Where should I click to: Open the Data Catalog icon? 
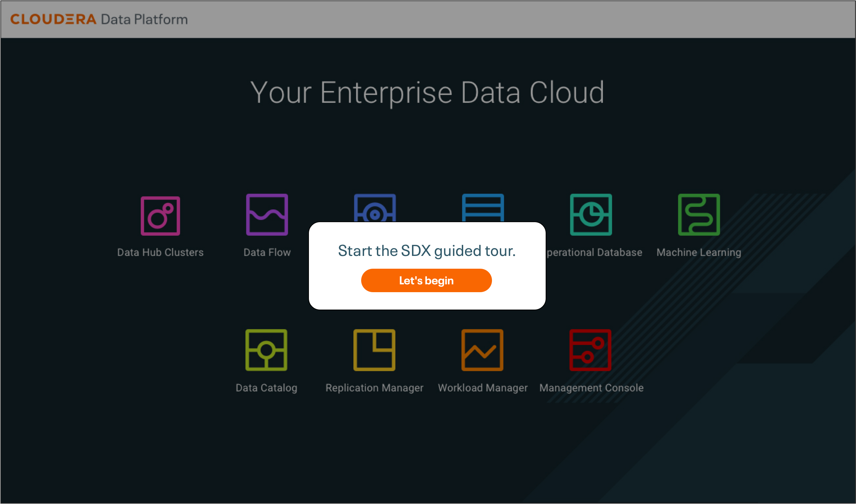266,350
